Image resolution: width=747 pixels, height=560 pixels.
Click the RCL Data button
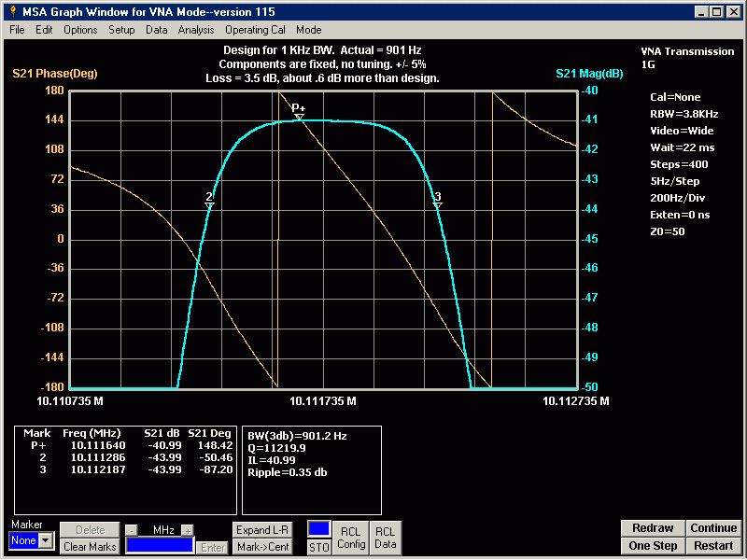point(386,539)
